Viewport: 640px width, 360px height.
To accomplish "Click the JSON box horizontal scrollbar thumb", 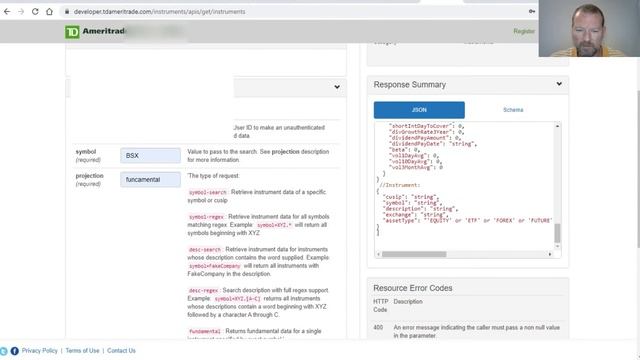I will pyautogui.click(x=414, y=254).
